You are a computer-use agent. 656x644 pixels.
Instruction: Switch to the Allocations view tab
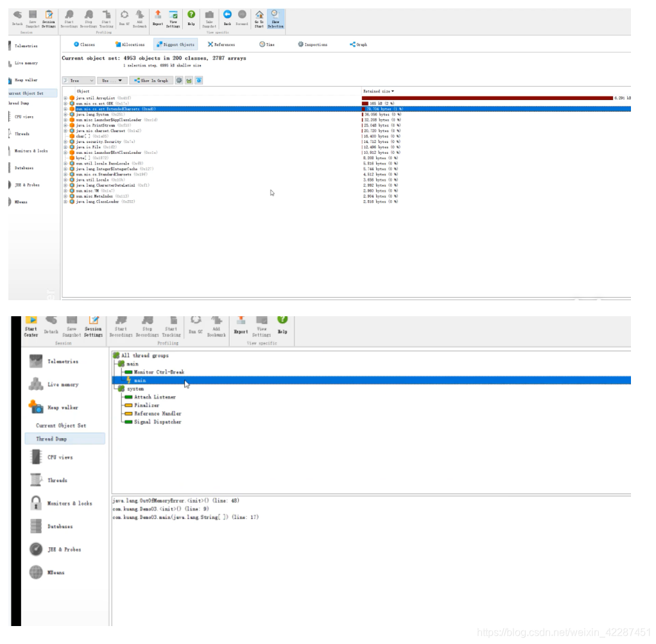coord(130,44)
